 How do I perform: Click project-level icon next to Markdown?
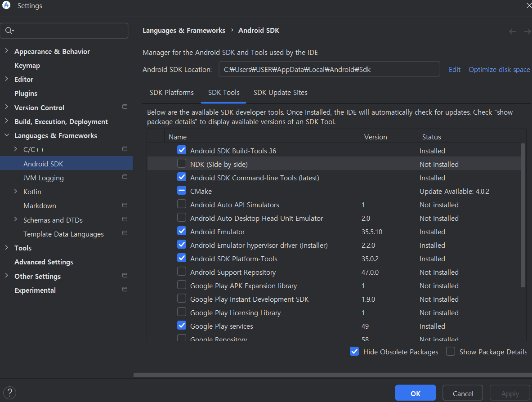point(125,205)
